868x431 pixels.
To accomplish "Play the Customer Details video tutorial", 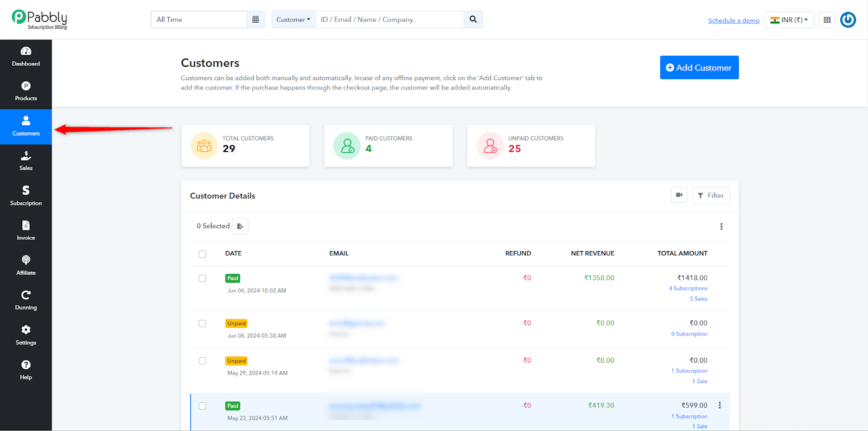I will (x=679, y=195).
